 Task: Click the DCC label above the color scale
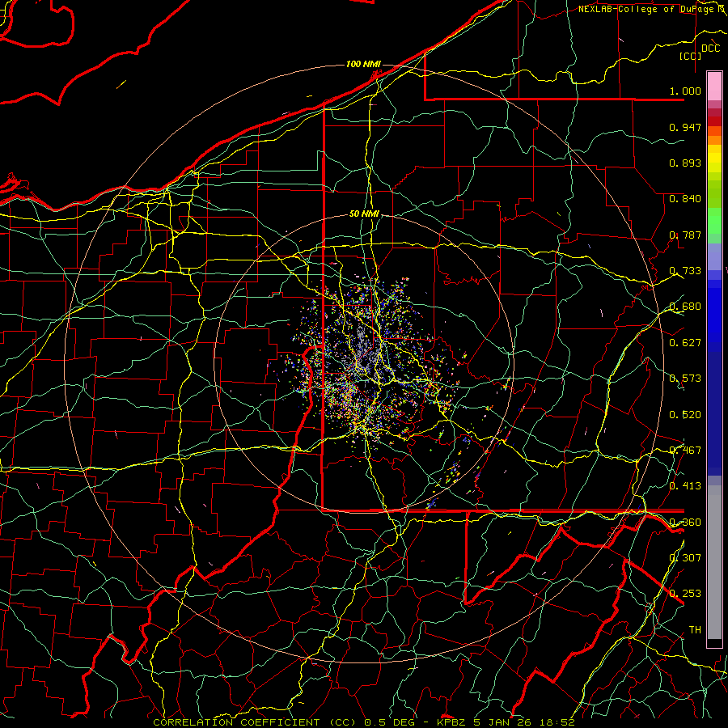(x=710, y=49)
